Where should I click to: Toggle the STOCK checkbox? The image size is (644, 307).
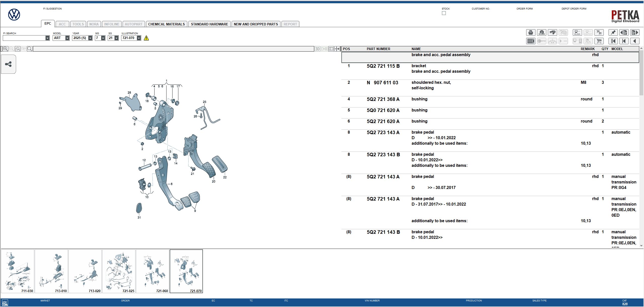(x=444, y=13)
